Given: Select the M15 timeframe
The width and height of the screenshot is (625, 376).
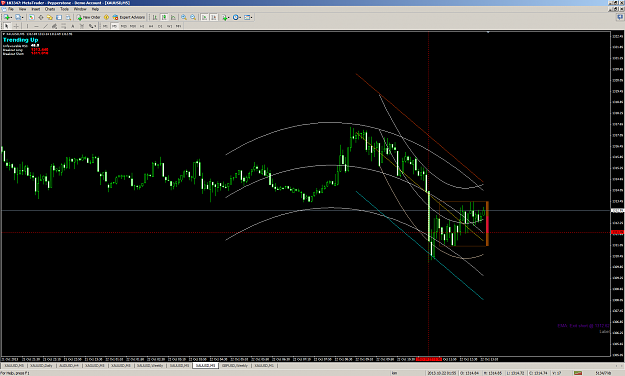Looking at the screenshot, I should 124,26.
